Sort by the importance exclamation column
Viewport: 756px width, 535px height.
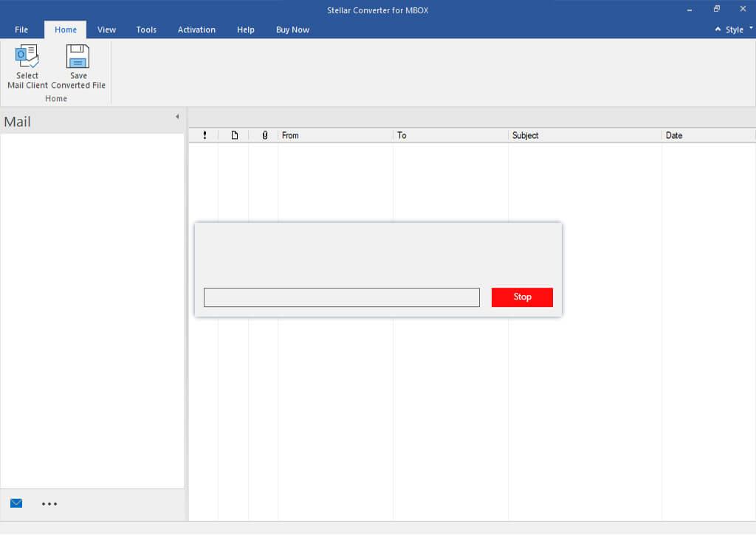click(x=205, y=136)
